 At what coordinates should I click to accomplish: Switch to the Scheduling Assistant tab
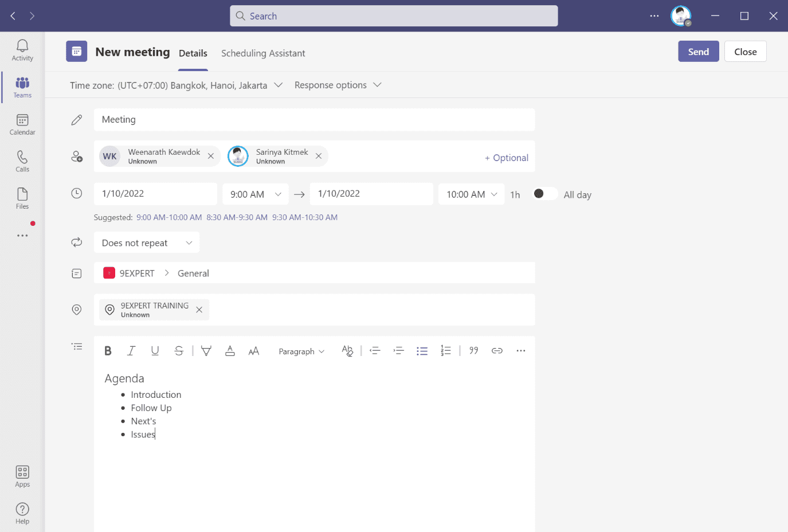click(x=263, y=53)
